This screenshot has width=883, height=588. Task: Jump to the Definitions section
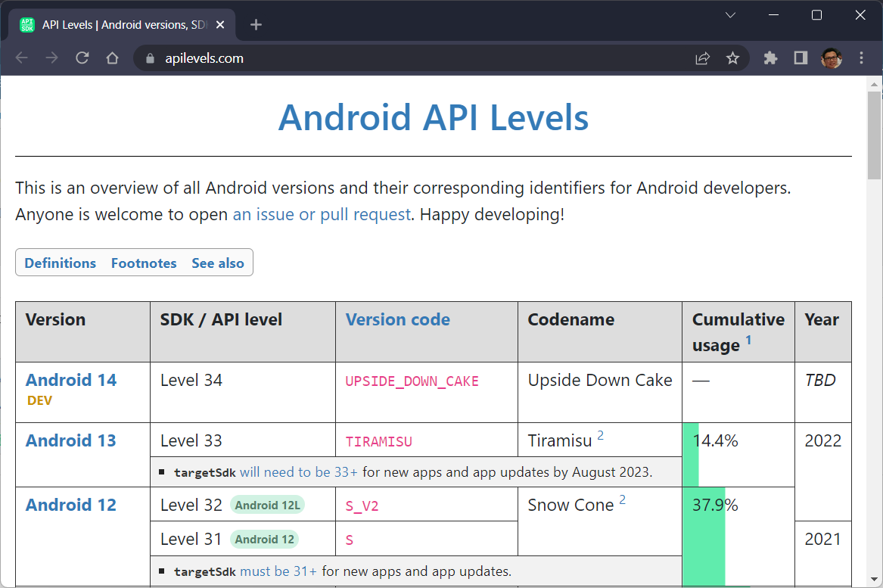pyautogui.click(x=61, y=263)
